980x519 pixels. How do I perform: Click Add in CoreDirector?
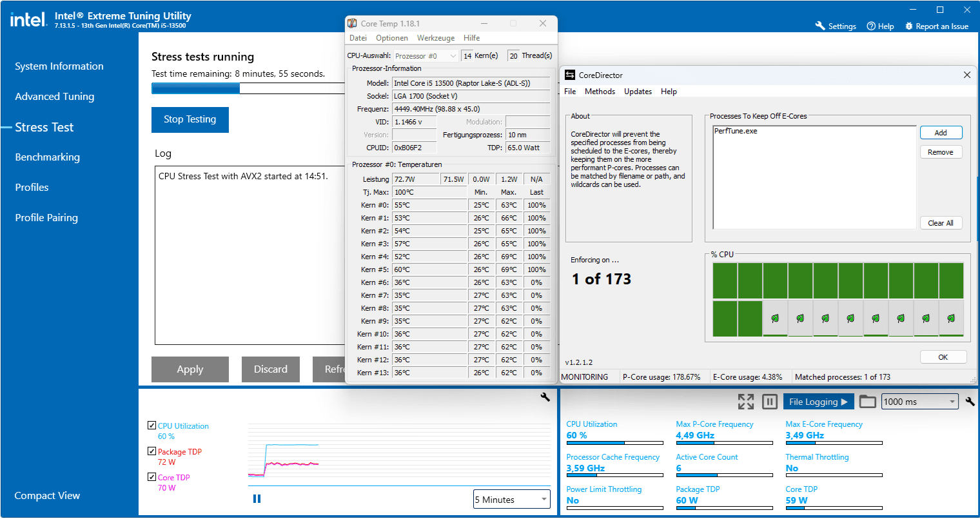tap(941, 133)
